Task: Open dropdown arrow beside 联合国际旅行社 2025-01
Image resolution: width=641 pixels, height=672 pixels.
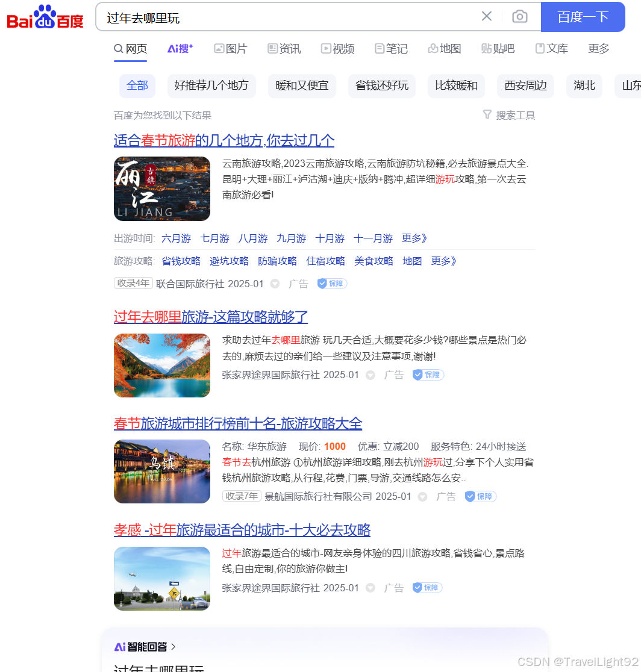Action: pyautogui.click(x=275, y=284)
